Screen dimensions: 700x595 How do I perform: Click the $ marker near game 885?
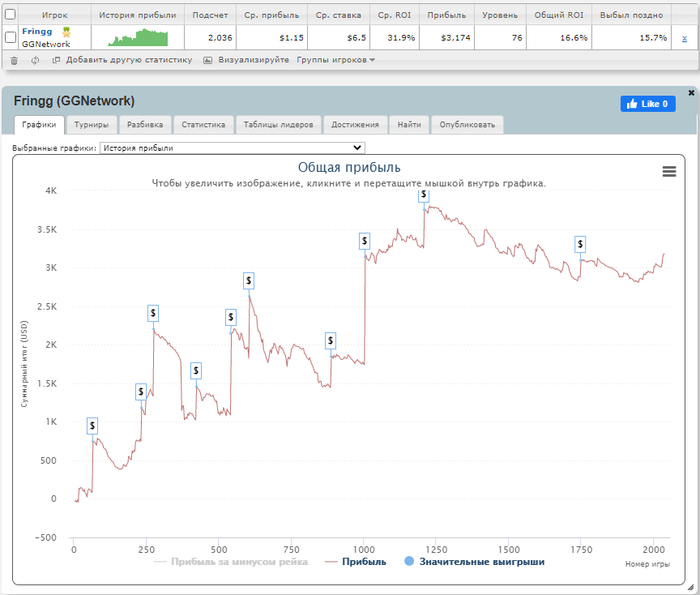(330, 341)
